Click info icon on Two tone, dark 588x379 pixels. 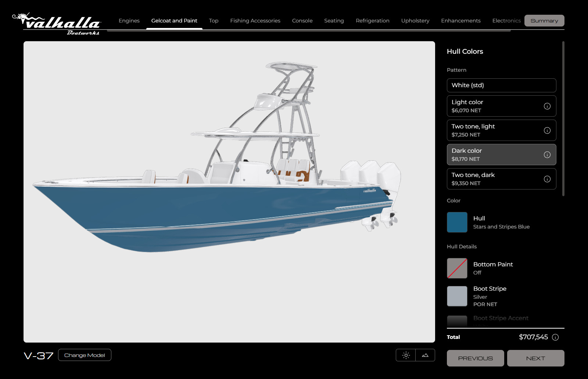pos(547,179)
